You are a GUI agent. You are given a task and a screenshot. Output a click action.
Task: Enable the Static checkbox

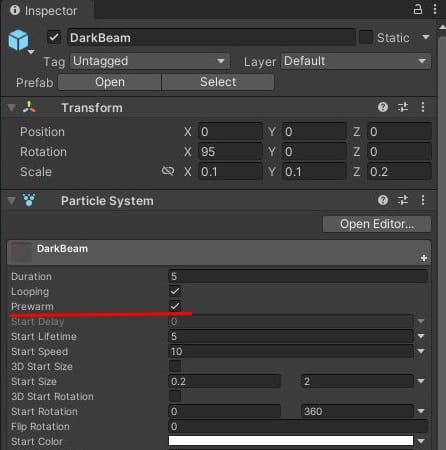[366, 37]
